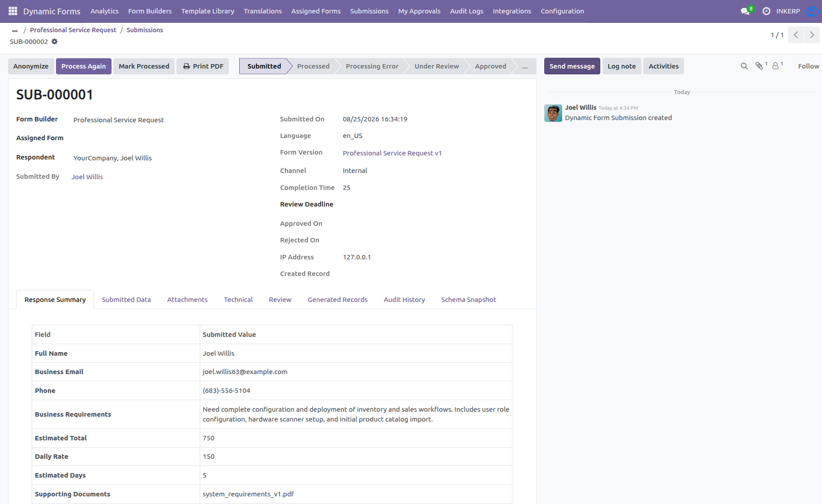Open Professional Service Request breadcrumb link
The width and height of the screenshot is (822, 504).
tap(73, 30)
